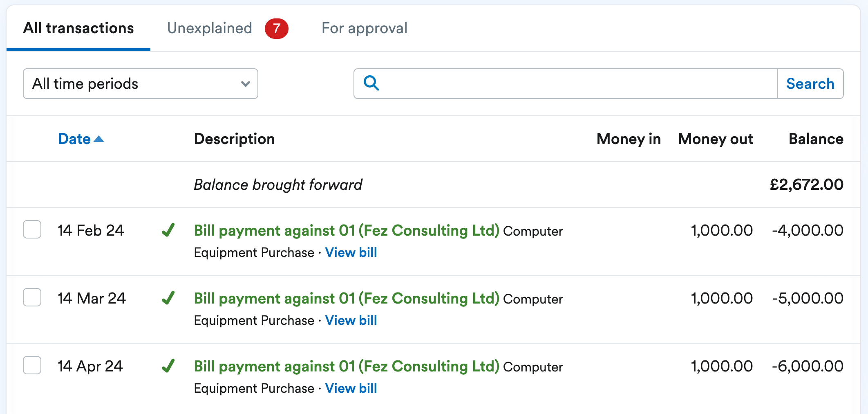Change sort order by clicking the Date header
This screenshot has width=868, height=414.
[x=74, y=139]
